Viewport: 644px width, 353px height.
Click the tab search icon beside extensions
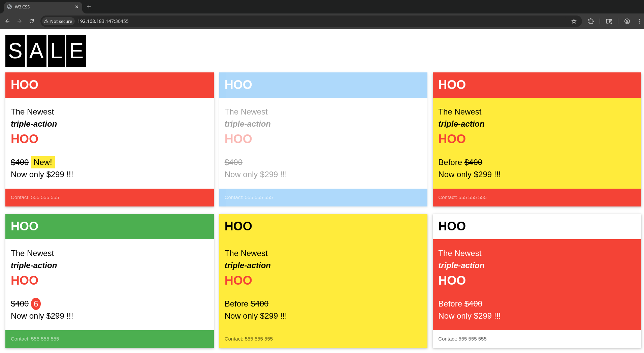[x=609, y=21]
